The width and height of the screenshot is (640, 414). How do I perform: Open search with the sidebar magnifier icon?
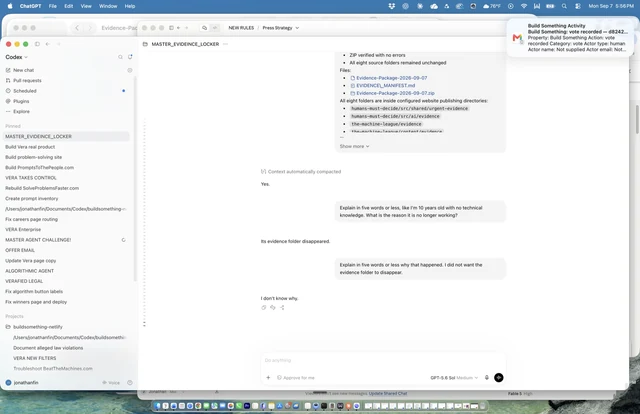[120, 57]
